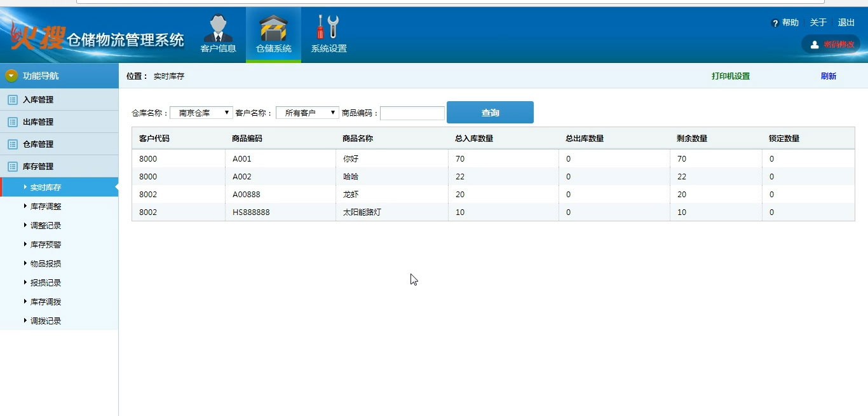
Task: Select the 仓储系统 warehouse icon
Action: [x=273, y=29]
